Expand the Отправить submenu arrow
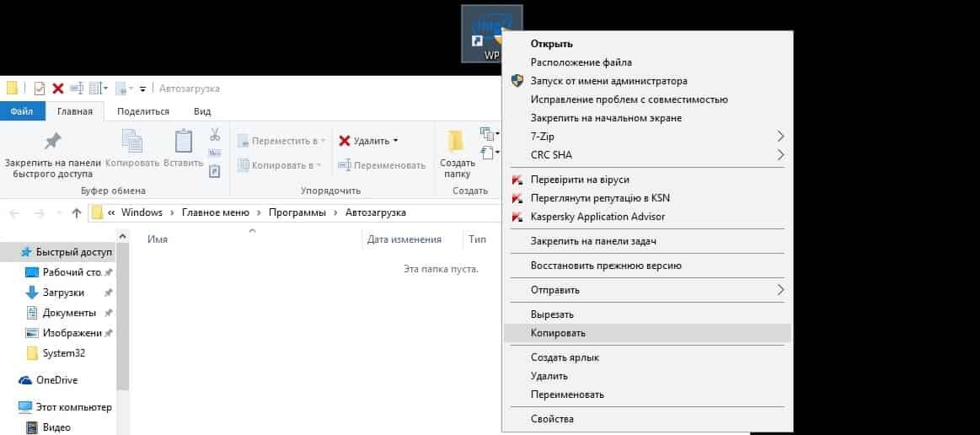This screenshot has height=435, width=980. tap(779, 290)
